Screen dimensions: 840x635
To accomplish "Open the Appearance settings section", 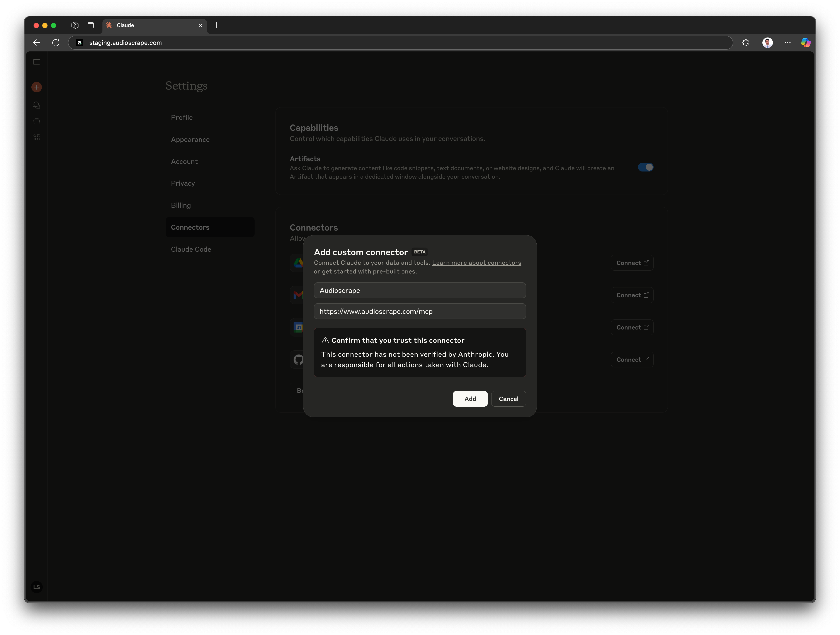I will coord(210,140).
